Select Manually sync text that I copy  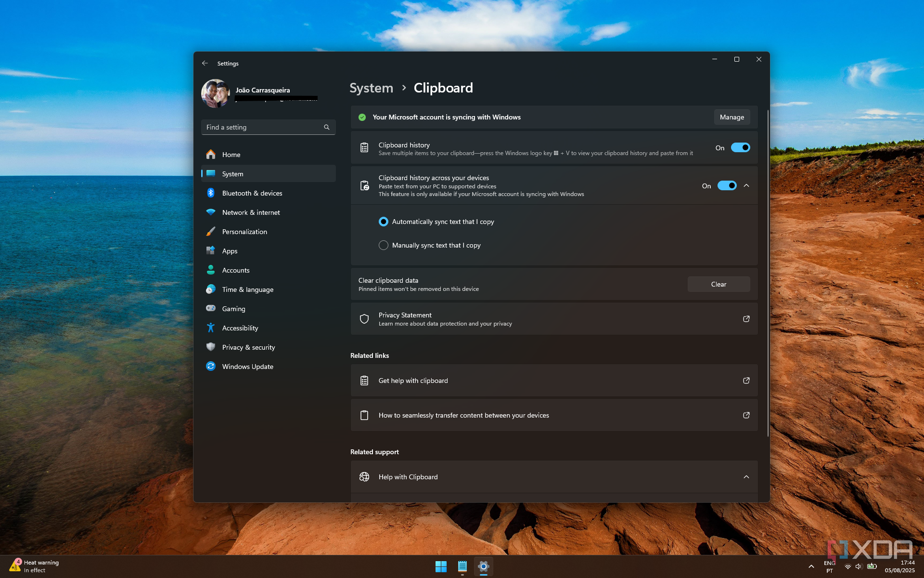384,245
